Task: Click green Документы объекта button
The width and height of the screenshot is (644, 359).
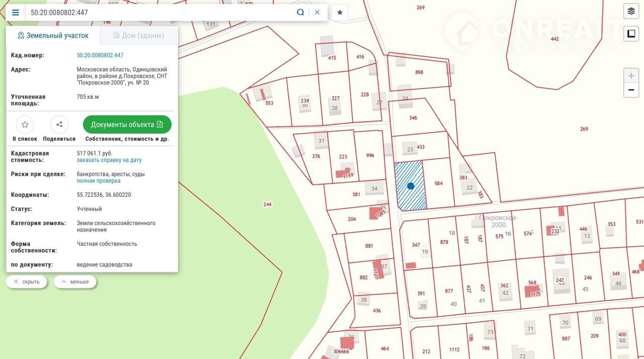Action: point(127,124)
